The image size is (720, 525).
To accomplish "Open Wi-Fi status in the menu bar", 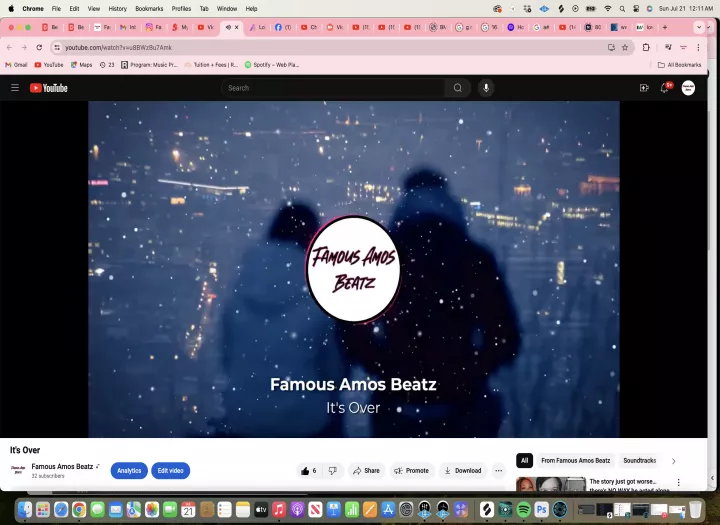I will tap(608, 8).
